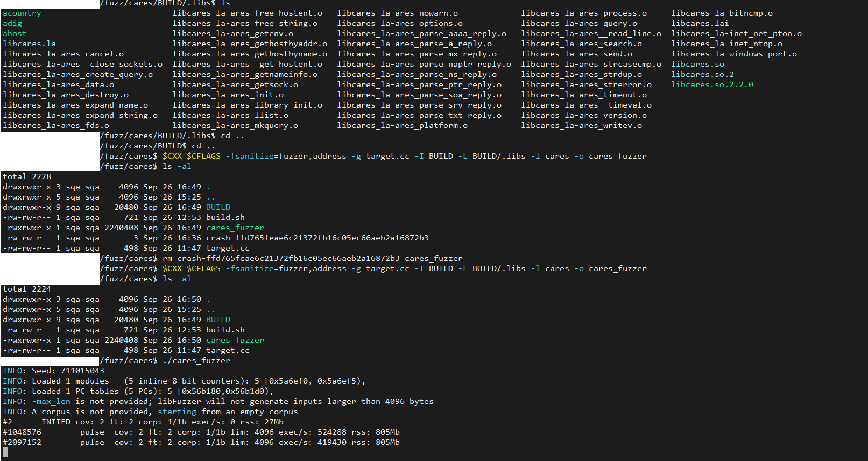The width and height of the screenshot is (868, 461).
Task: Click libcares_la-ares_library_init.o
Action: (248, 105)
